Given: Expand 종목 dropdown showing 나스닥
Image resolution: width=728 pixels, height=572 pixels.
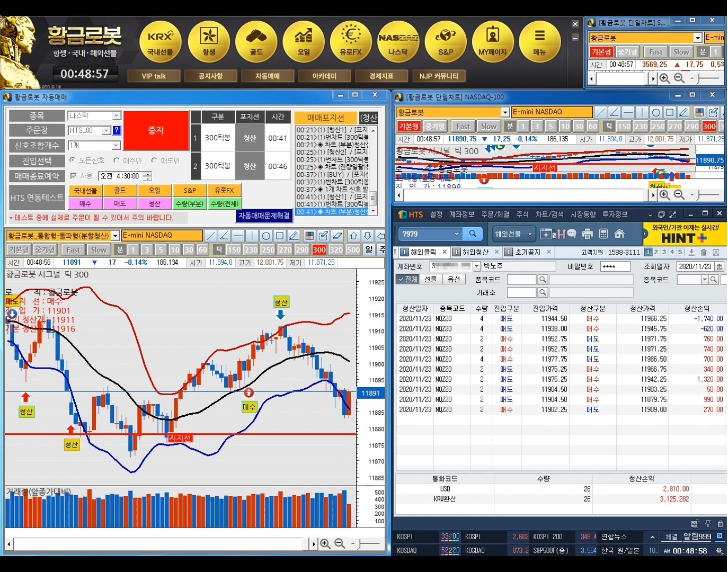Looking at the screenshot, I should click(x=117, y=115).
